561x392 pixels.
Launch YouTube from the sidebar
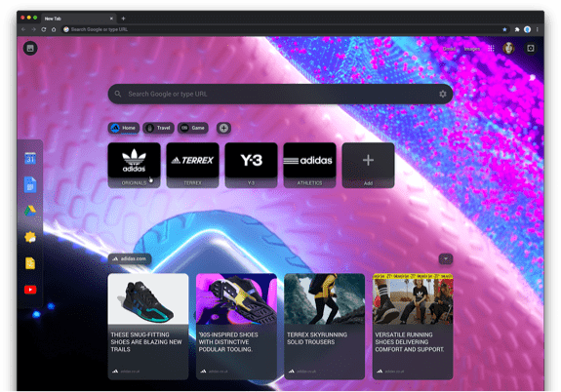[x=30, y=290]
